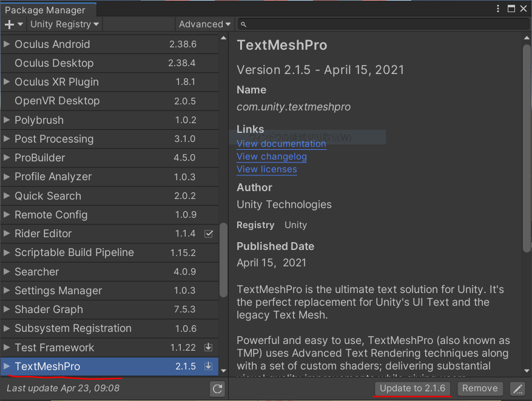Select the Shader Graph package row
This screenshot has height=401, width=532.
pos(110,309)
